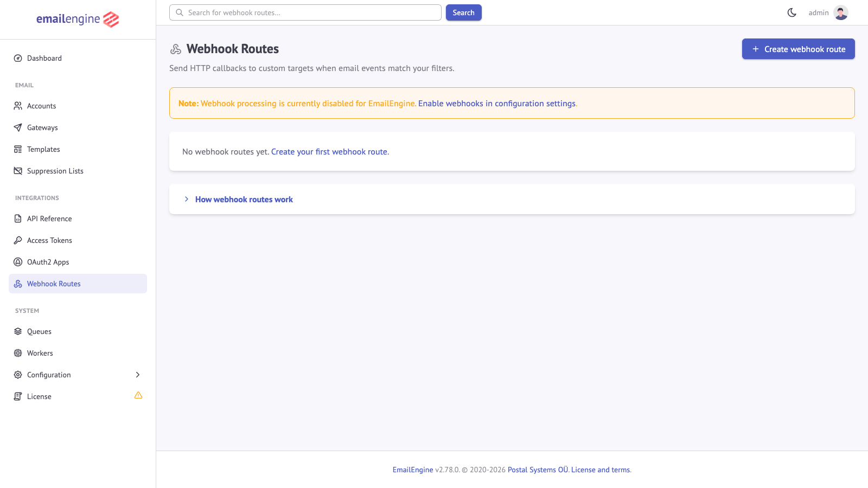Screen dimensions: 868x488
Task: Click the Webhook Routes sidebar icon
Action: [18, 284]
